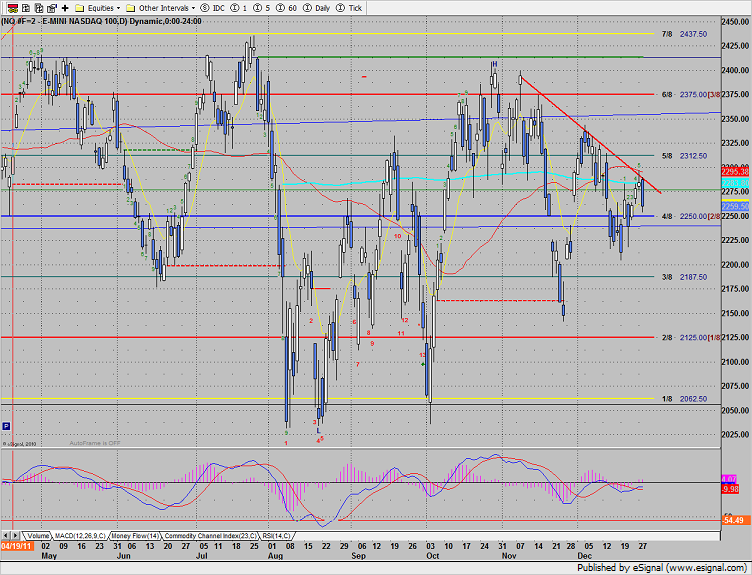Viewport: 752px width, 575px height.
Task: Click the 2450.00 price scale value
Action: (735, 22)
